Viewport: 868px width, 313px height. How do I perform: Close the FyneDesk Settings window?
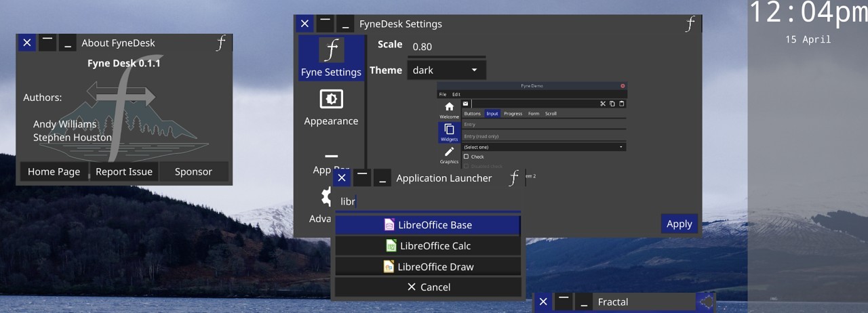(304, 24)
